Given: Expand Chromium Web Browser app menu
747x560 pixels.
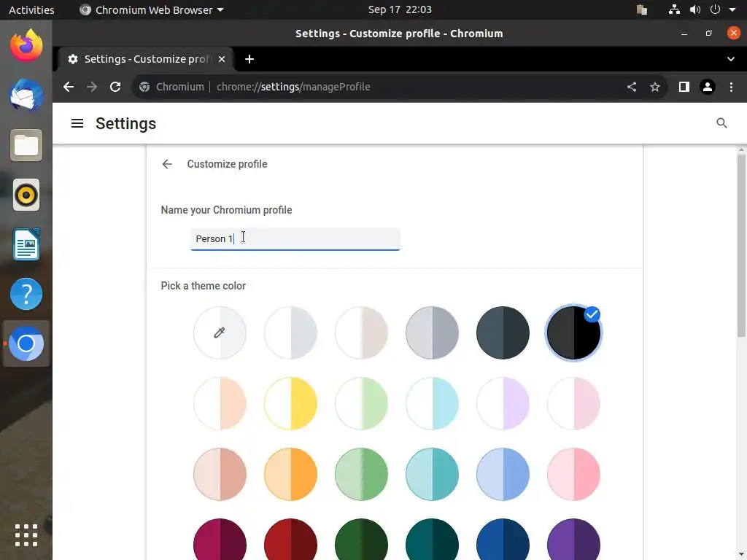Looking at the screenshot, I should coord(152,9).
